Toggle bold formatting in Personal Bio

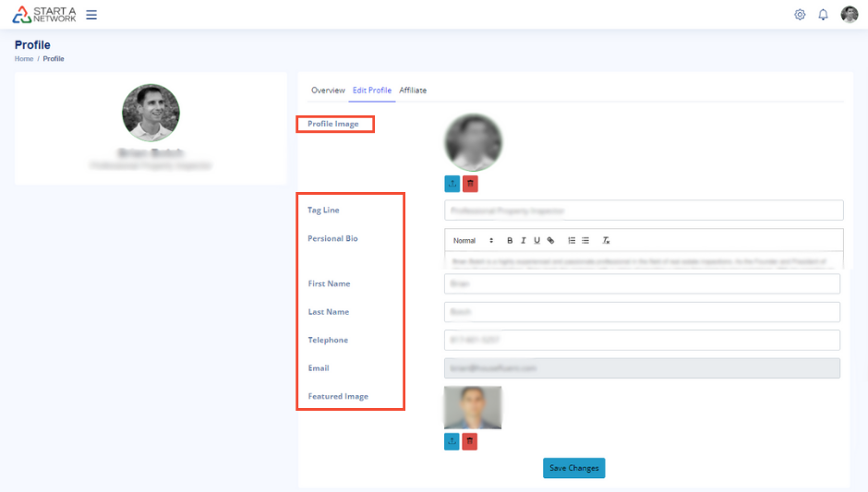(x=510, y=241)
